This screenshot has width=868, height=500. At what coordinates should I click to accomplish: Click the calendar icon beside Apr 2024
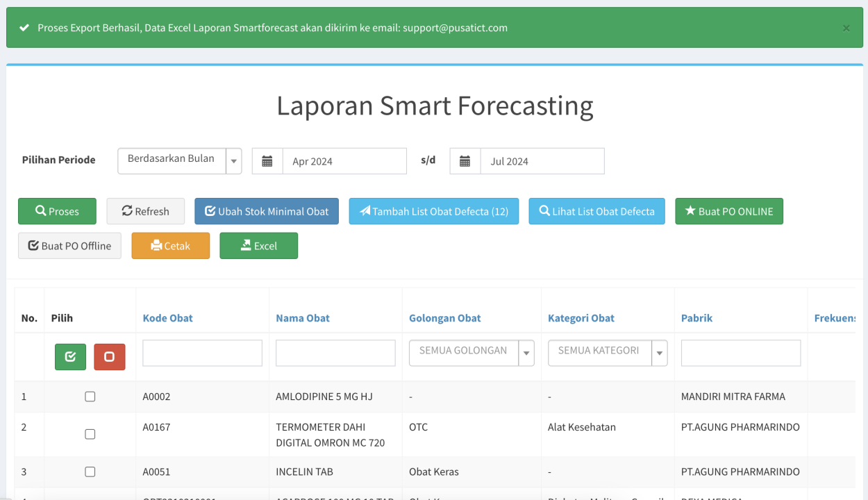click(267, 161)
